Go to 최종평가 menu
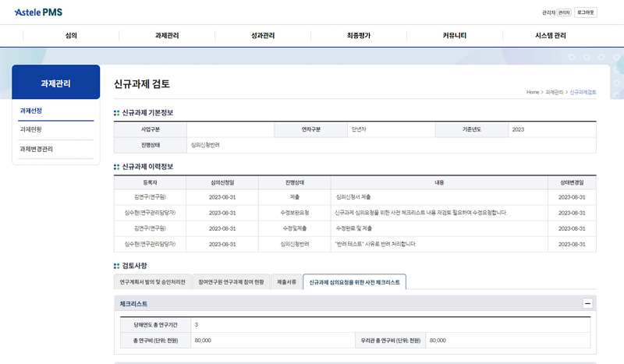This screenshot has width=624, height=364. [x=359, y=35]
